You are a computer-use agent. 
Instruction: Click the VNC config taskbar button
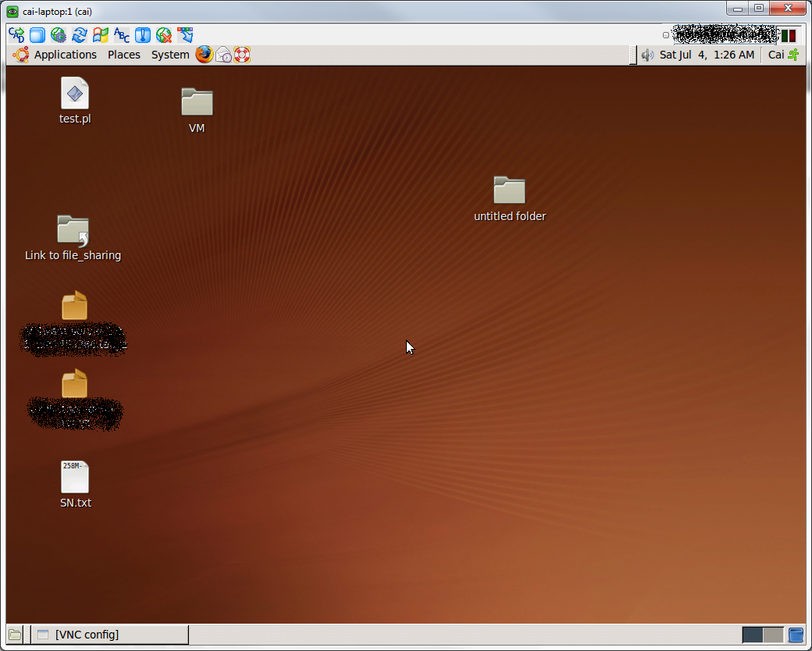click(x=110, y=635)
